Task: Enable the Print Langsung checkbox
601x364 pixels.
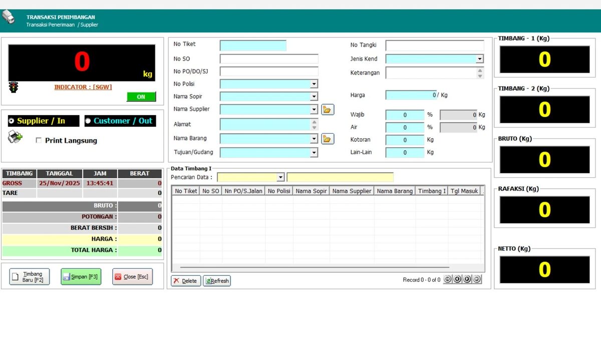Action: pos(39,141)
